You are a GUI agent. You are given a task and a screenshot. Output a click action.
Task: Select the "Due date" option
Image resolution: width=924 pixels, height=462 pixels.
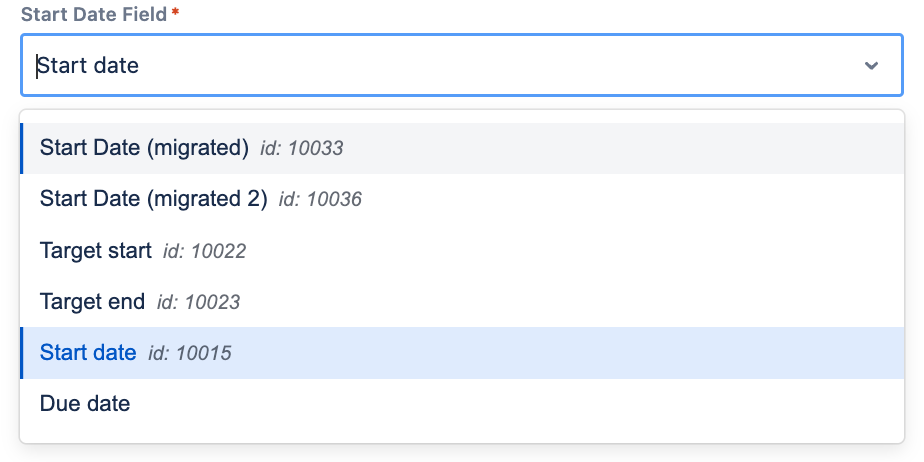(85, 404)
